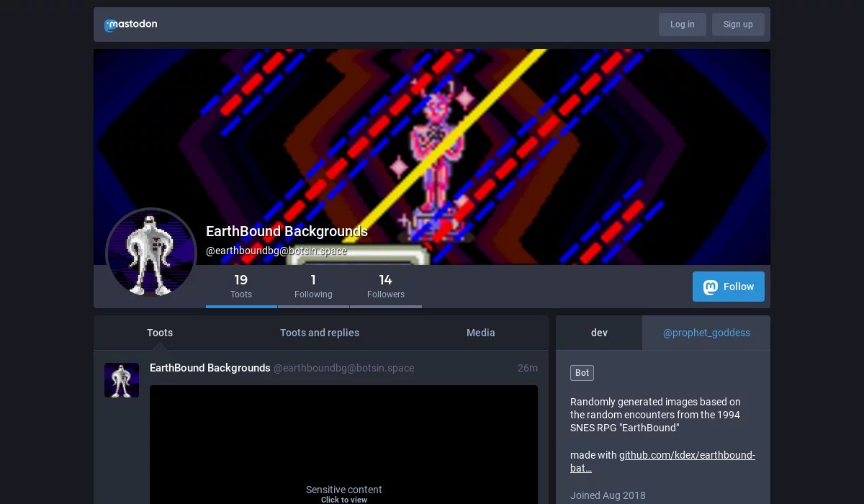Open the large profile avatar image
The width and height of the screenshot is (864, 504).
click(151, 253)
